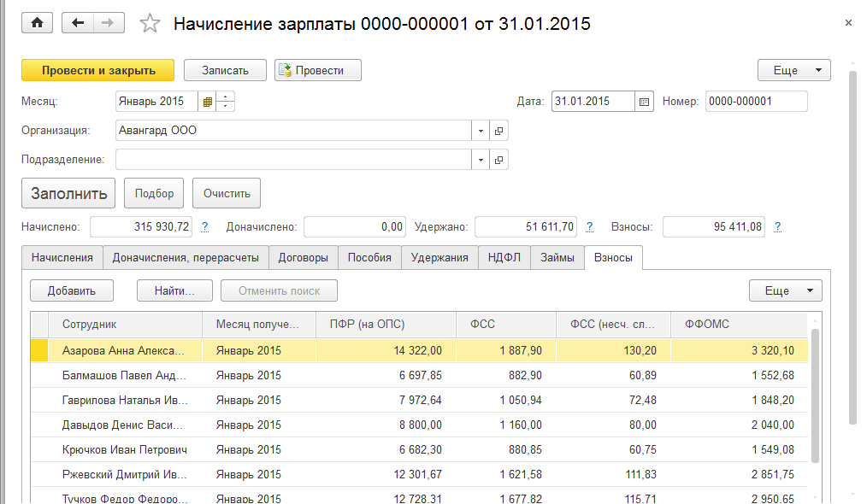Click help question mark next to Начислено
867x504 pixels.
coord(205,227)
